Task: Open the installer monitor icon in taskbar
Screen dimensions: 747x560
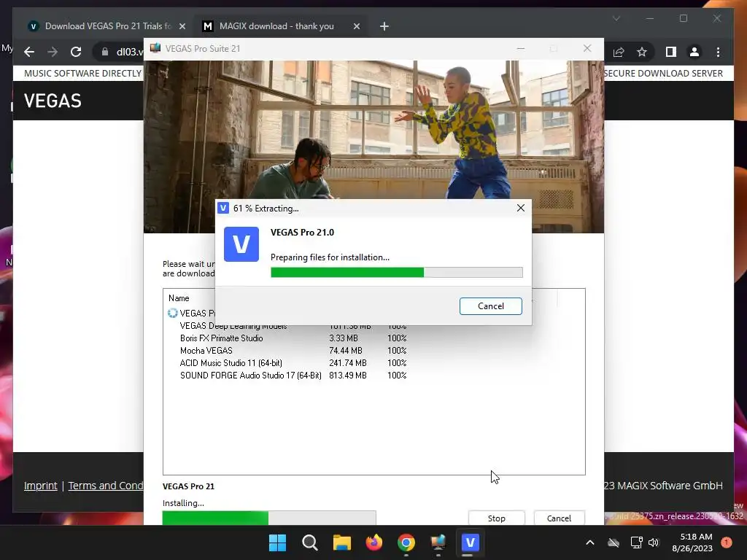Action: tap(438, 542)
